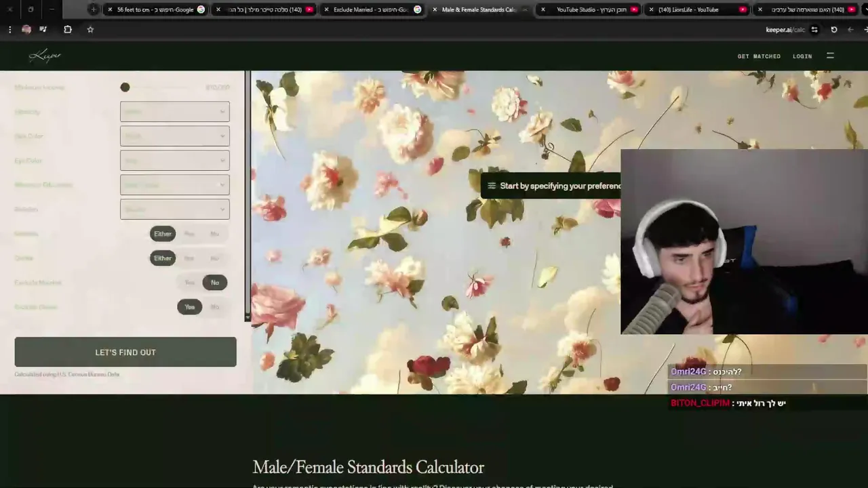Open the Keeper hamburger menu
868x488 pixels.
click(x=830, y=56)
